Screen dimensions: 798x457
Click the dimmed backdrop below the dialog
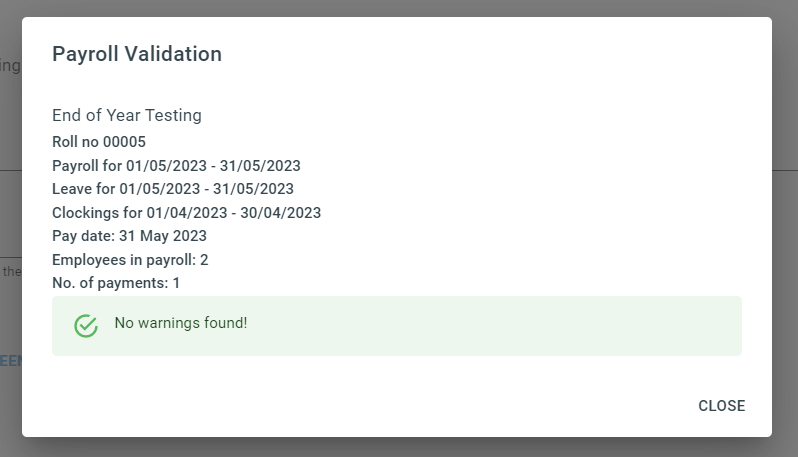coord(399,448)
